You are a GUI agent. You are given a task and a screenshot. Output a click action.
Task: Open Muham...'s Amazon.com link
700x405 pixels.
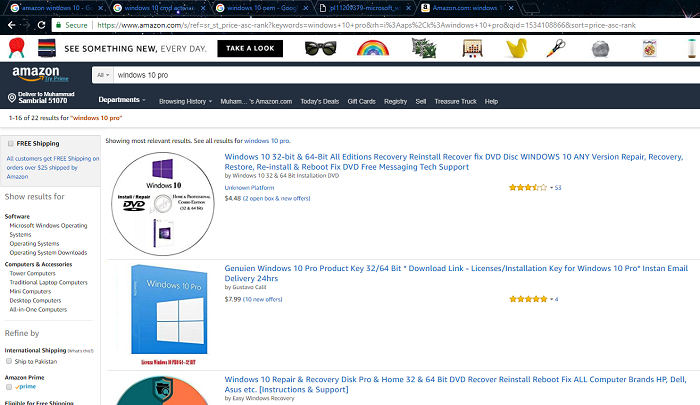[256, 101]
